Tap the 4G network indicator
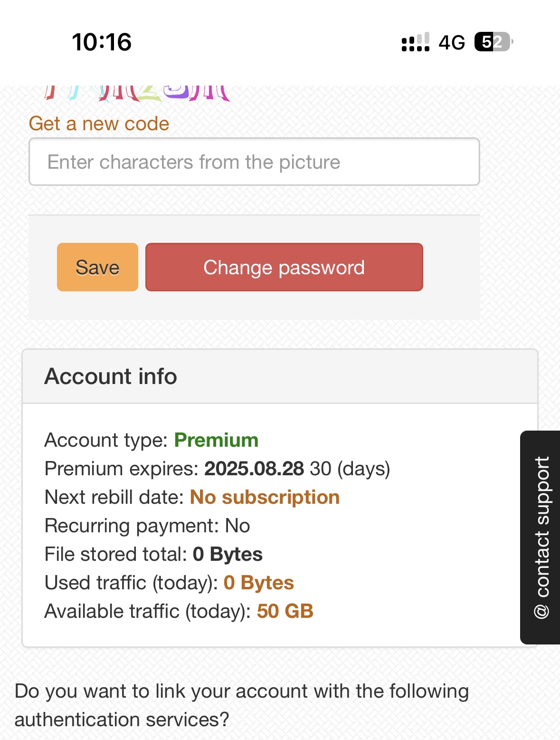Viewport: 560px width, 740px height. tap(452, 42)
